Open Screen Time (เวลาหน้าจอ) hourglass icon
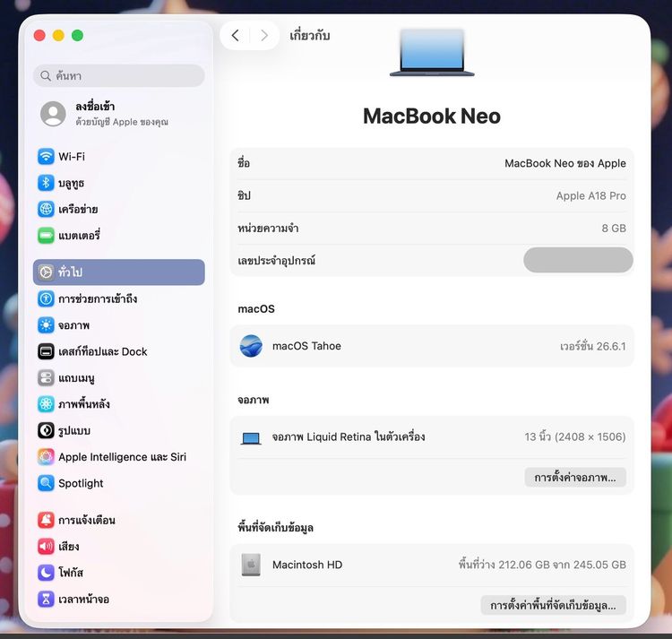This screenshot has height=639, width=672. [x=46, y=600]
